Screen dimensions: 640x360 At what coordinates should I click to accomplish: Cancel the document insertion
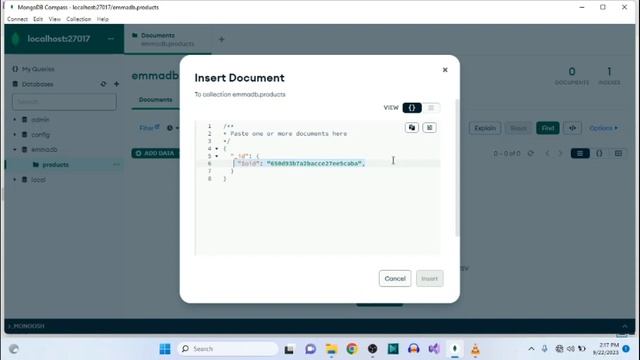point(395,278)
